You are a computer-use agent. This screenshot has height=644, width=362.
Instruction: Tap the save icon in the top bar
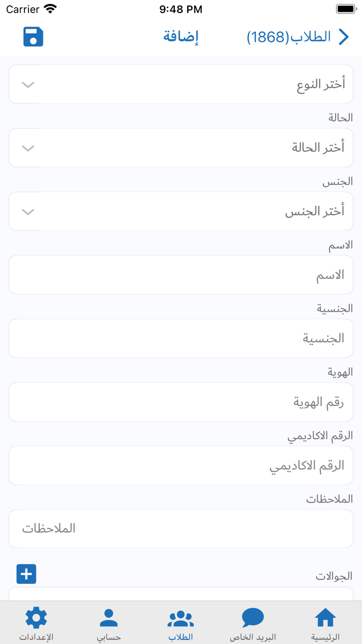click(x=33, y=36)
